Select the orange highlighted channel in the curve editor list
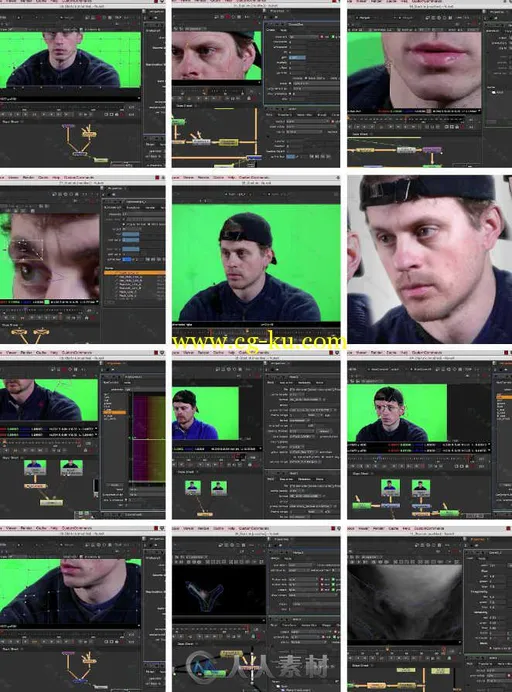The image size is (512, 692). [114, 412]
